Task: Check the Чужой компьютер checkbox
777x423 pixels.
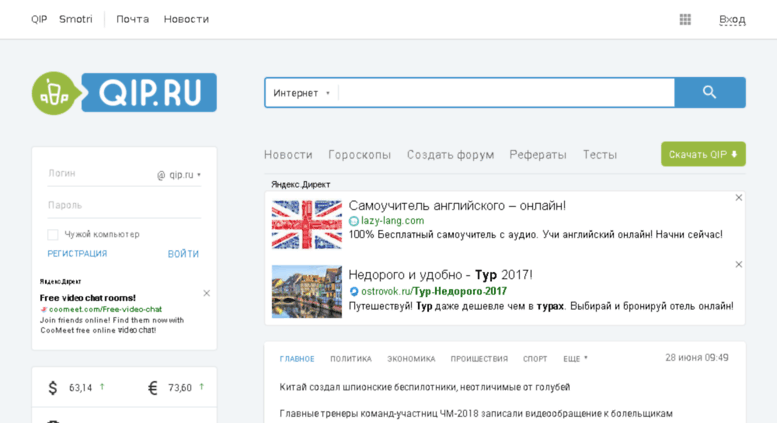Action: (x=53, y=234)
